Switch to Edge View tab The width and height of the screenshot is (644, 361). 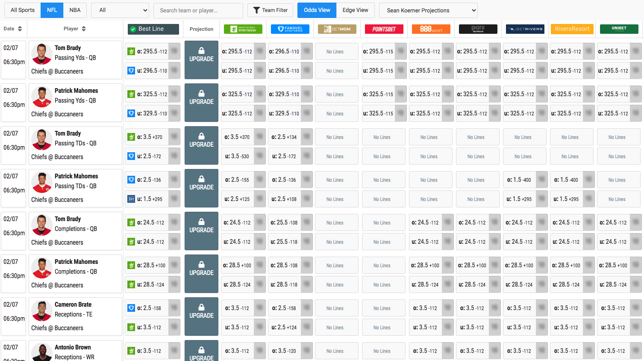click(355, 10)
